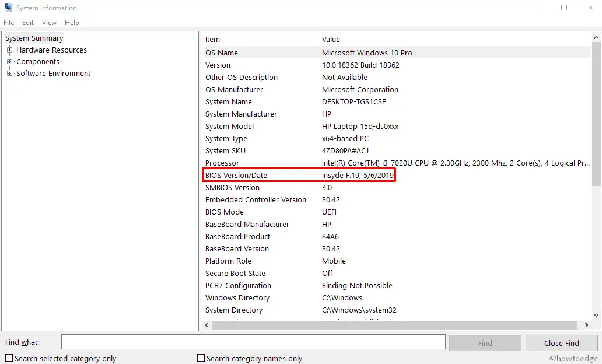Click the horizontal scrollbar right arrow
Viewport: 602px width, 364px height.
586,325
